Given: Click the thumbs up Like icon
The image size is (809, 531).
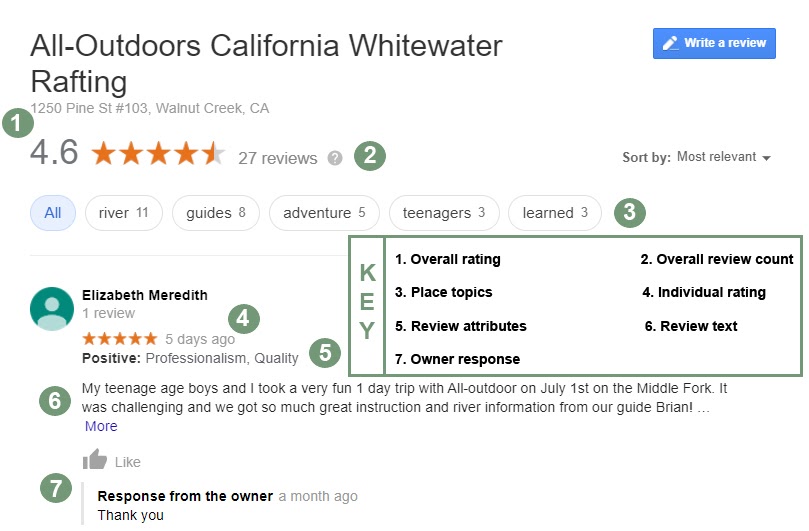Looking at the screenshot, I should (x=95, y=460).
